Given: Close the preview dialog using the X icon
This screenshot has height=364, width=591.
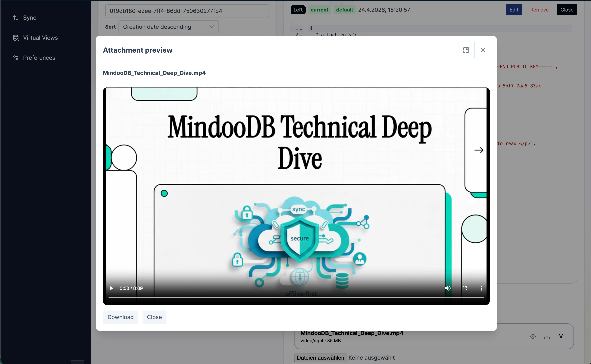Looking at the screenshot, I should tap(483, 50).
